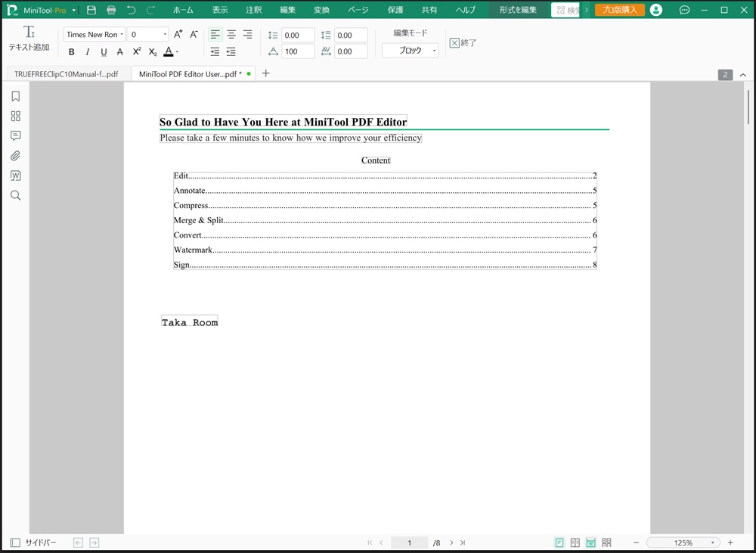
Task: Go to the next page arrow
Action: coord(451,542)
